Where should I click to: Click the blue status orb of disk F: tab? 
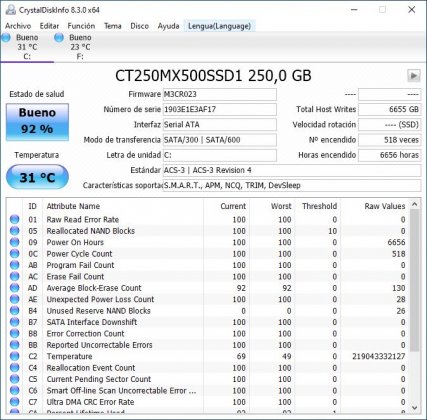click(x=59, y=38)
